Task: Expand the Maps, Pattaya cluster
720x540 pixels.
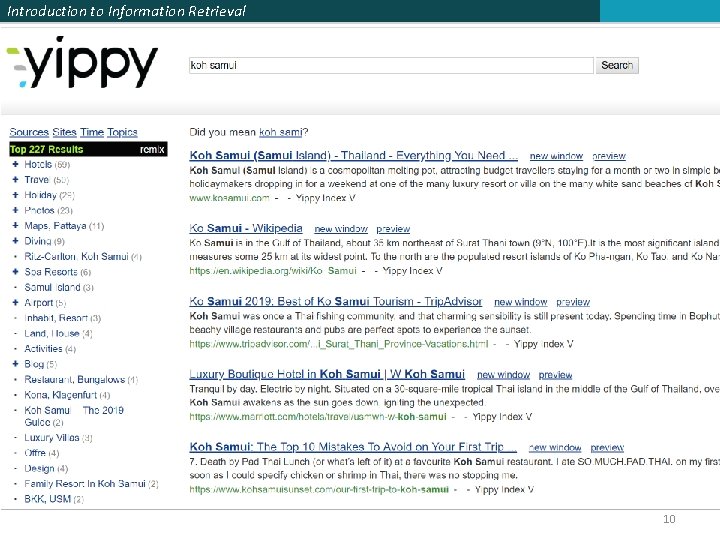Action: tap(16, 225)
